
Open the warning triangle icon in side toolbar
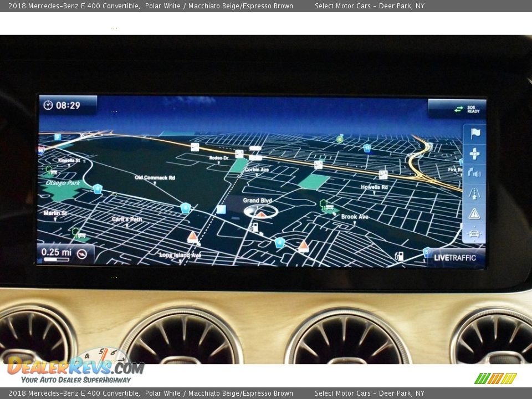pos(474,213)
